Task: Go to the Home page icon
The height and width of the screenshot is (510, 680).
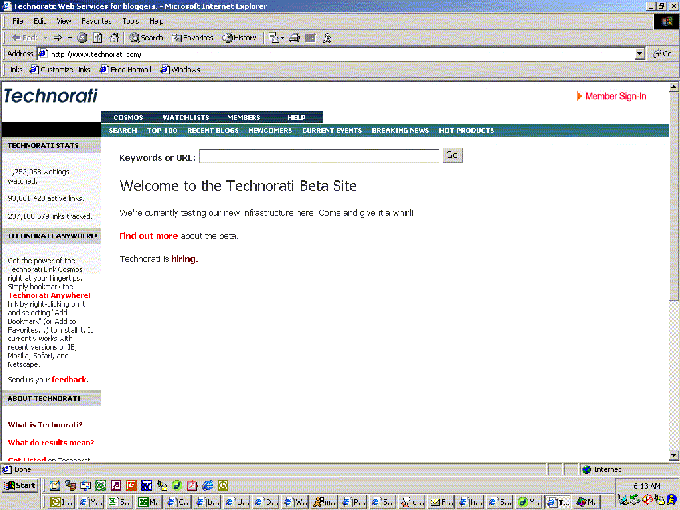Action: (114, 38)
